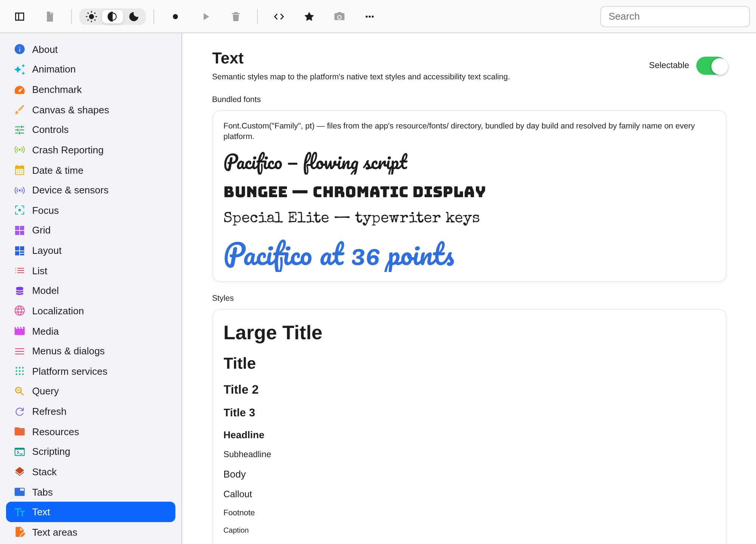Click the Canvas & shapes paintbrush icon
This screenshot has width=756, height=544.
click(20, 110)
